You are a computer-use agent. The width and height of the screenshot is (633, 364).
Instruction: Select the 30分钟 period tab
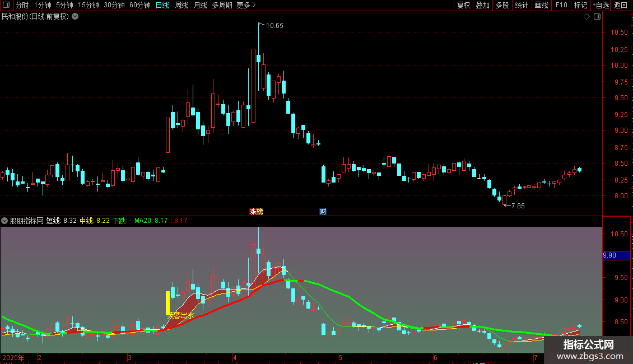[114, 5]
